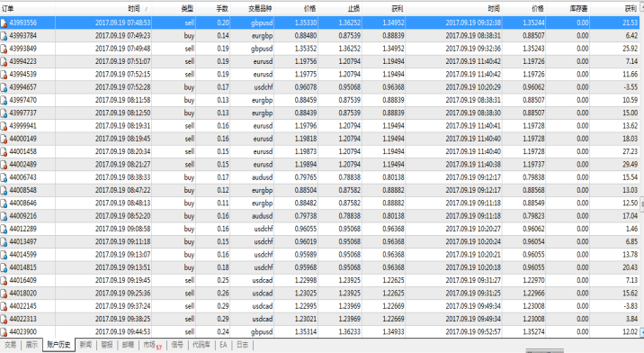Click the vertical scrollbar thumb

tap(642, 204)
